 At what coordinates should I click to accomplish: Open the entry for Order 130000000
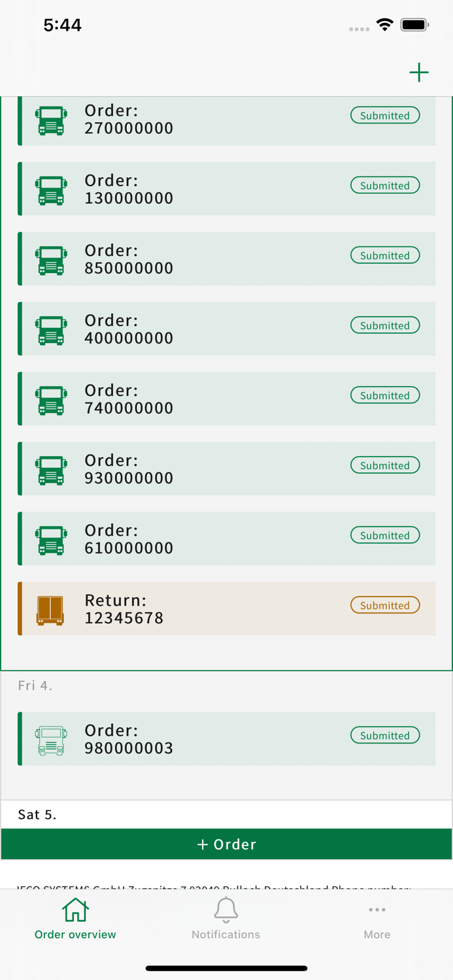point(226,189)
